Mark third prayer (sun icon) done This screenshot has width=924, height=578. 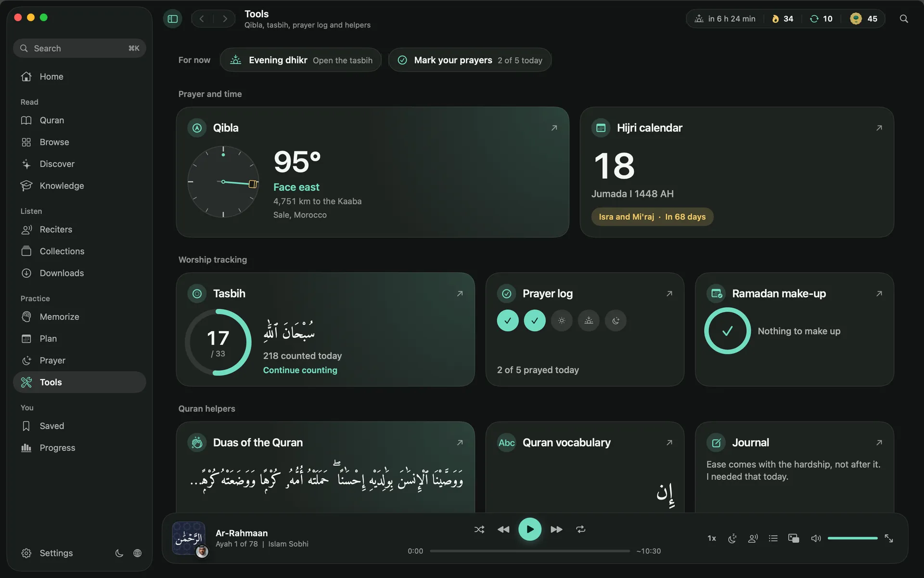[562, 321]
